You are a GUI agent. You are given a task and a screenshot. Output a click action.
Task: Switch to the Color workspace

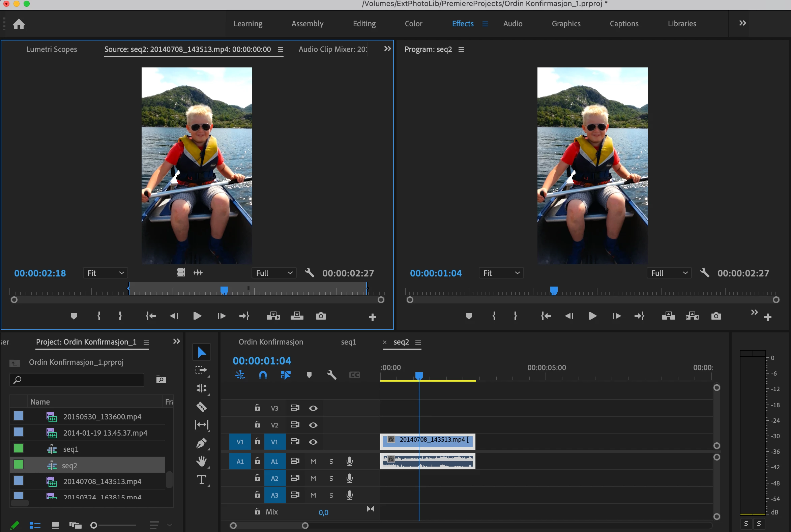point(413,24)
